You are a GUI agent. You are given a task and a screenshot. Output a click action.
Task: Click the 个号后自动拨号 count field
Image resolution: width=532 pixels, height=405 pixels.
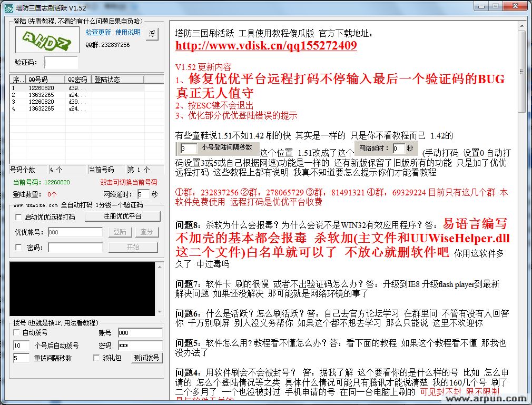(x=22, y=345)
